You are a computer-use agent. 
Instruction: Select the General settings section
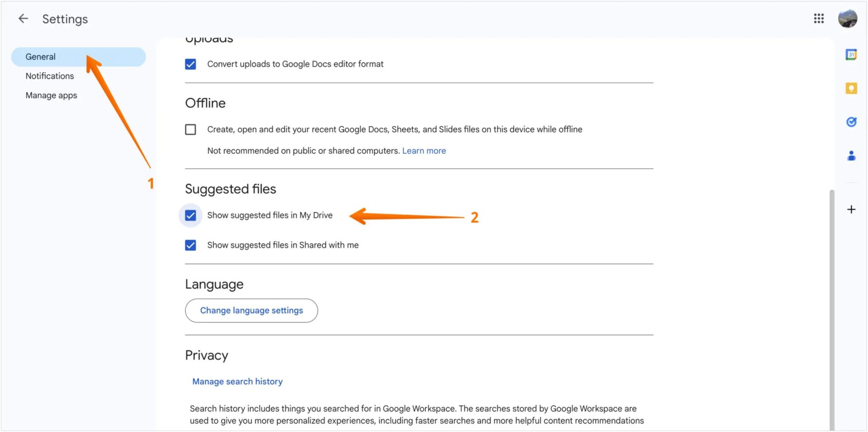(41, 57)
